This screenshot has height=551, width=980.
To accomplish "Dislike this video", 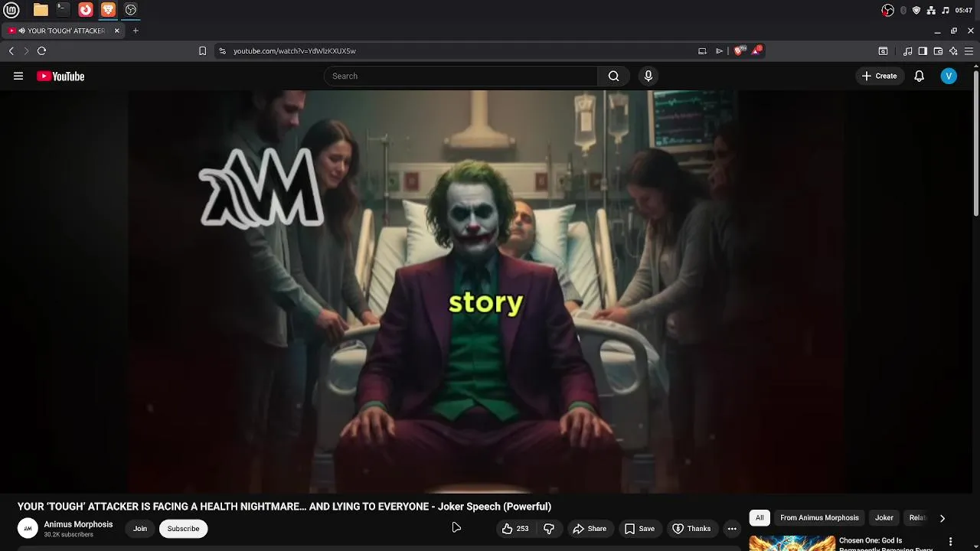I will [549, 529].
